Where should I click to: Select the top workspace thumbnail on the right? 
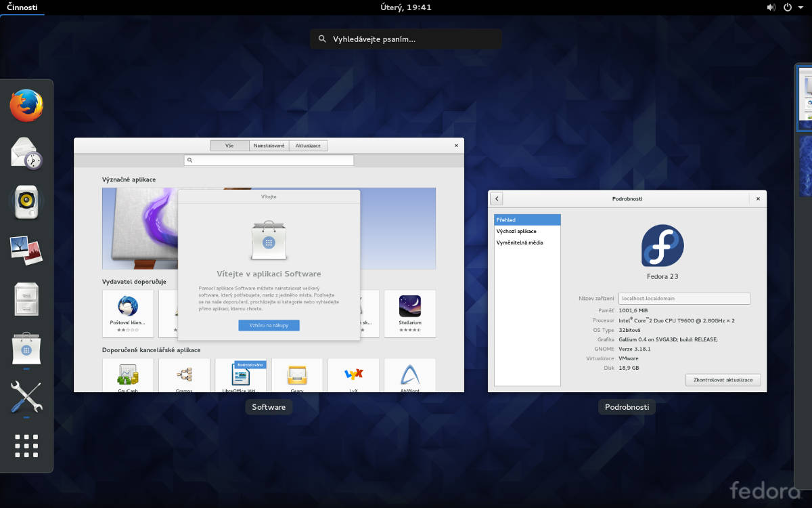[805, 99]
